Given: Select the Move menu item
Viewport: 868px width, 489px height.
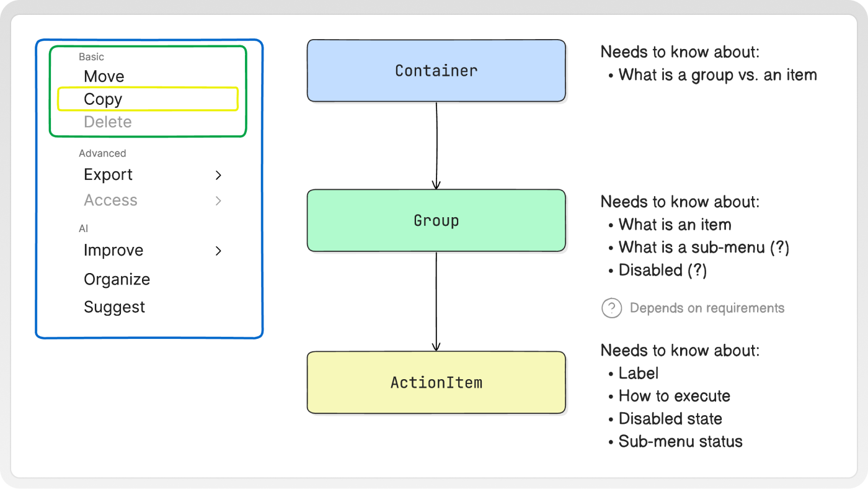Looking at the screenshot, I should 104,76.
